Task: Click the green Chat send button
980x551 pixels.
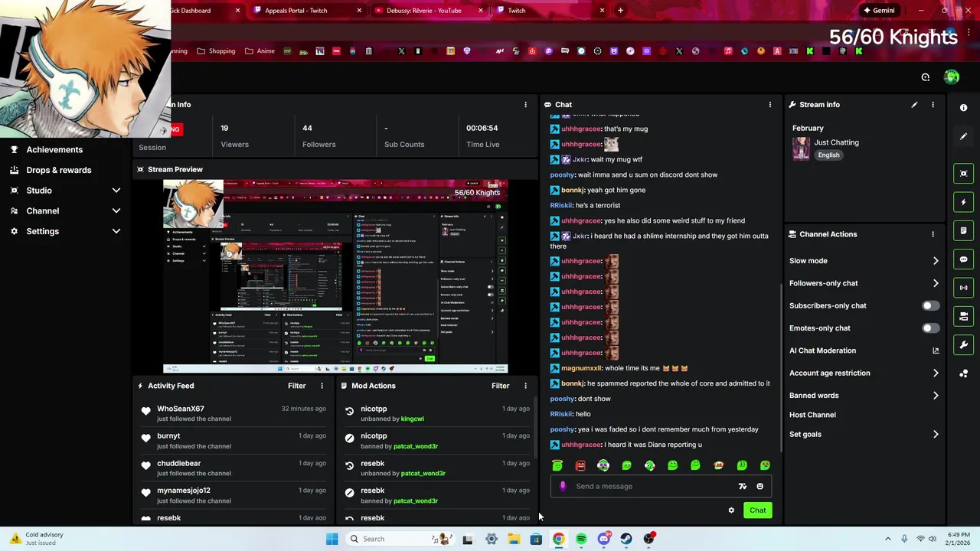Action: tap(757, 510)
